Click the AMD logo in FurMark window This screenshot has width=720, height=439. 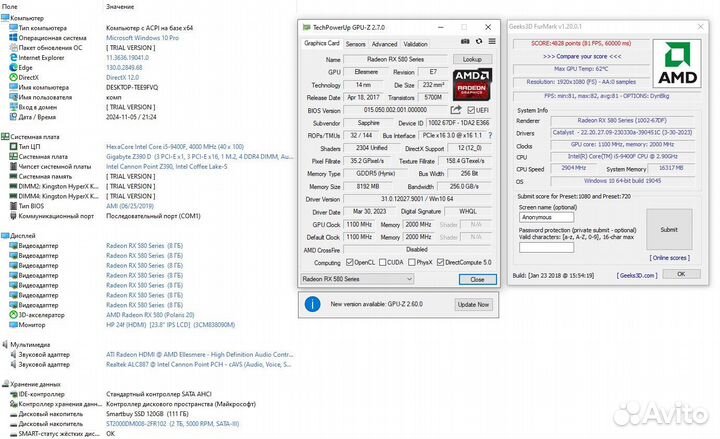coord(677,64)
